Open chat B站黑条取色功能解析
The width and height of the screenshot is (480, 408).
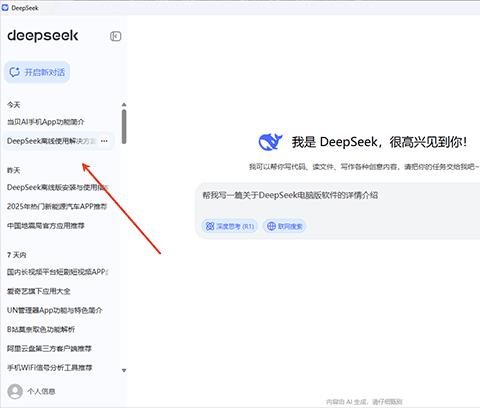click(41, 330)
